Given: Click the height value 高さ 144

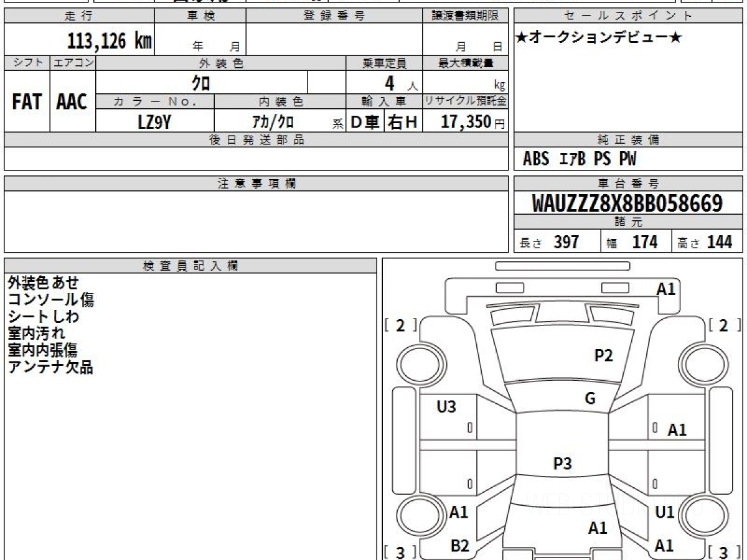Looking at the screenshot, I should click(x=705, y=243).
